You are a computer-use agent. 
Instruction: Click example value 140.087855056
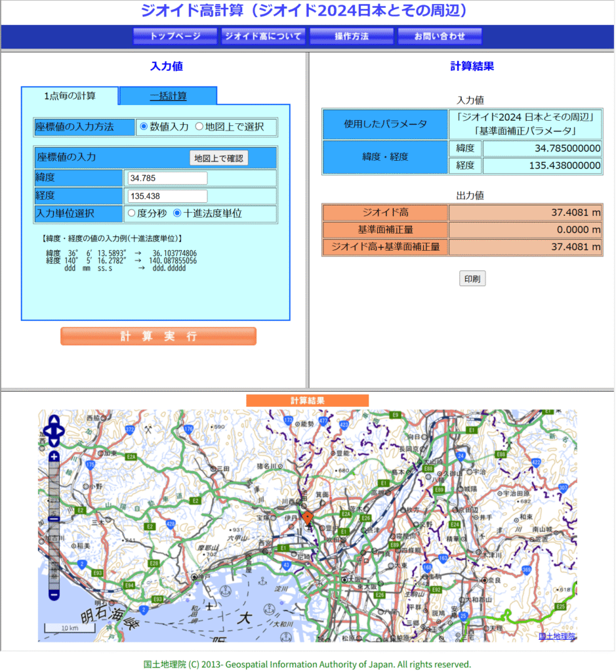tap(173, 261)
